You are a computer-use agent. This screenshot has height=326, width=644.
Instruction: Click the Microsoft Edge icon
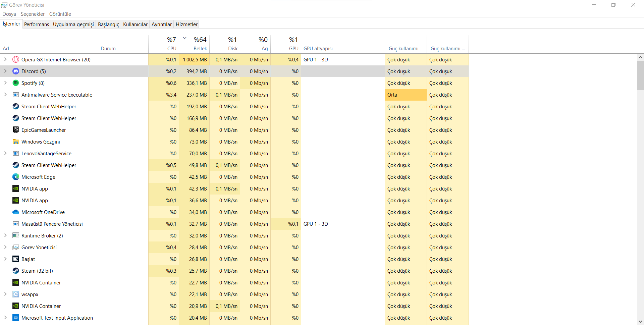[16, 177]
